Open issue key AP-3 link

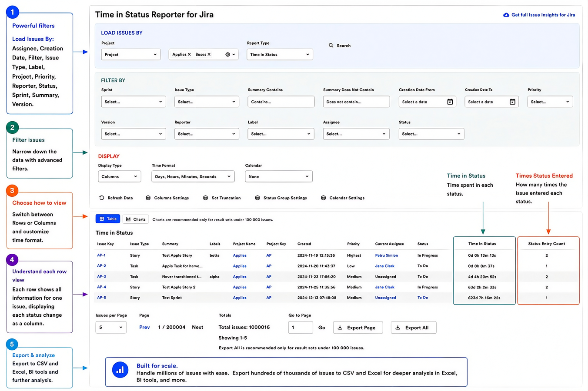click(101, 276)
